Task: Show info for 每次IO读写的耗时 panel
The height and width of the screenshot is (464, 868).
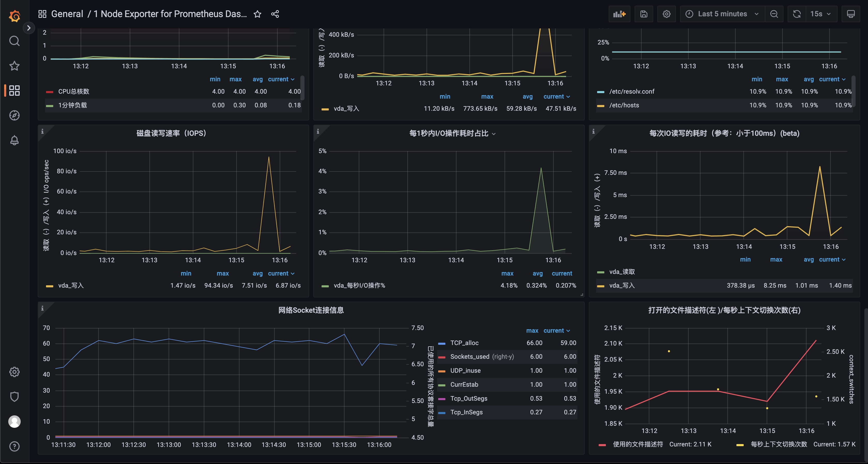Action: click(x=593, y=131)
